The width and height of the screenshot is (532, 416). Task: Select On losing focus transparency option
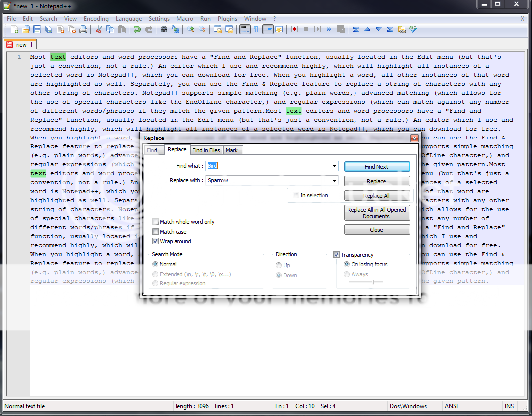tap(347, 264)
